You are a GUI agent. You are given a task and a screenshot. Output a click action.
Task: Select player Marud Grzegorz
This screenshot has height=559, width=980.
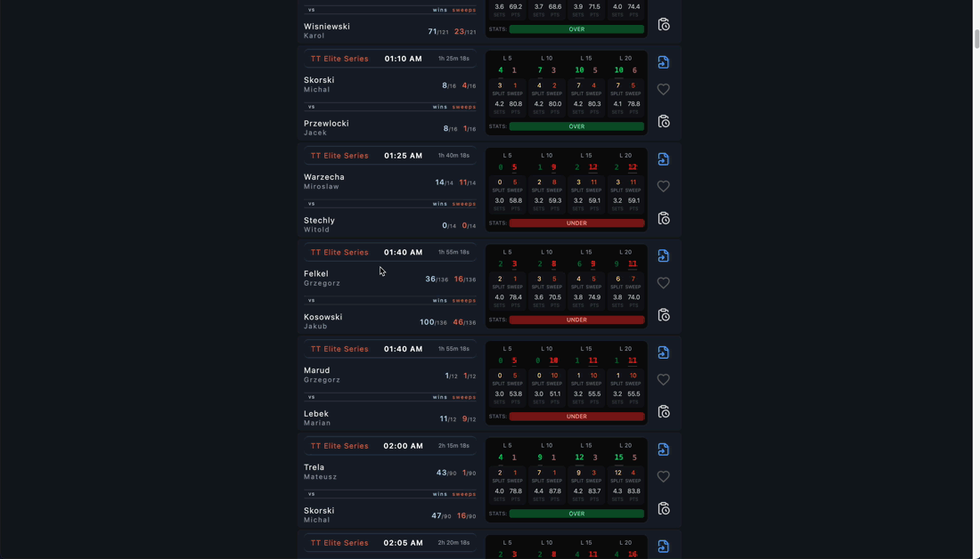click(322, 375)
